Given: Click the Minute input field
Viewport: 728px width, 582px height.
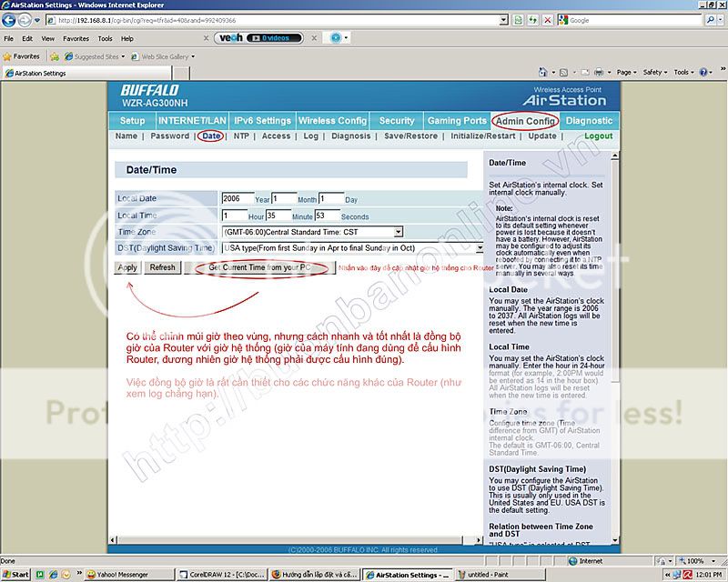Looking at the screenshot, I should point(278,216).
